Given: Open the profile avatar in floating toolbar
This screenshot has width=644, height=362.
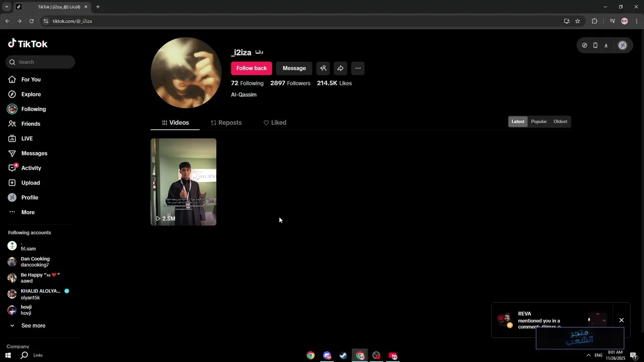Looking at the screenshot, I should pyautogui.click(x=622, y=45).
